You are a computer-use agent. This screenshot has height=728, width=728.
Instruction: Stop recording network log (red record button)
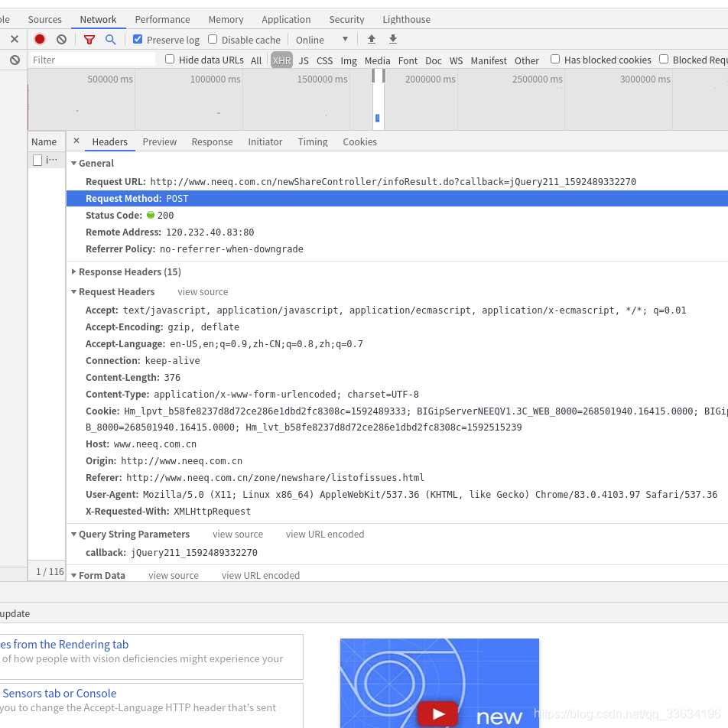(x=39, y=39)
